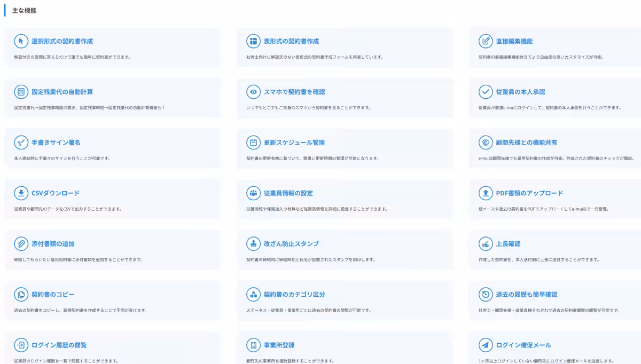Select the 顧問先様との機能共有 title text

(527, 143)
